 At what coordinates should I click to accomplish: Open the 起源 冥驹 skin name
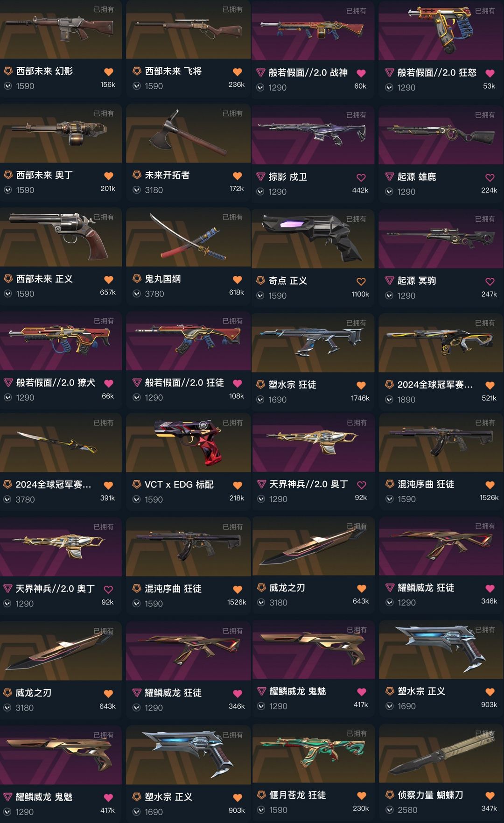click(417, 281)
